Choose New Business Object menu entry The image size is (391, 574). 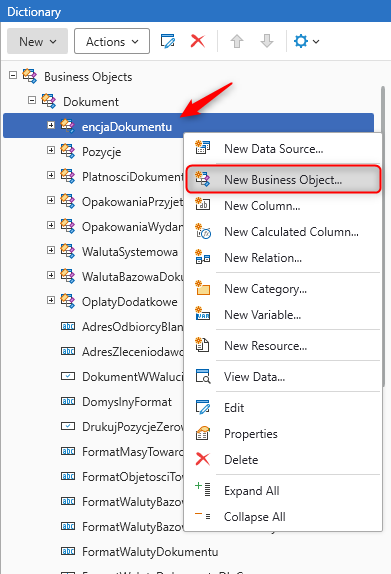(283, 179)
